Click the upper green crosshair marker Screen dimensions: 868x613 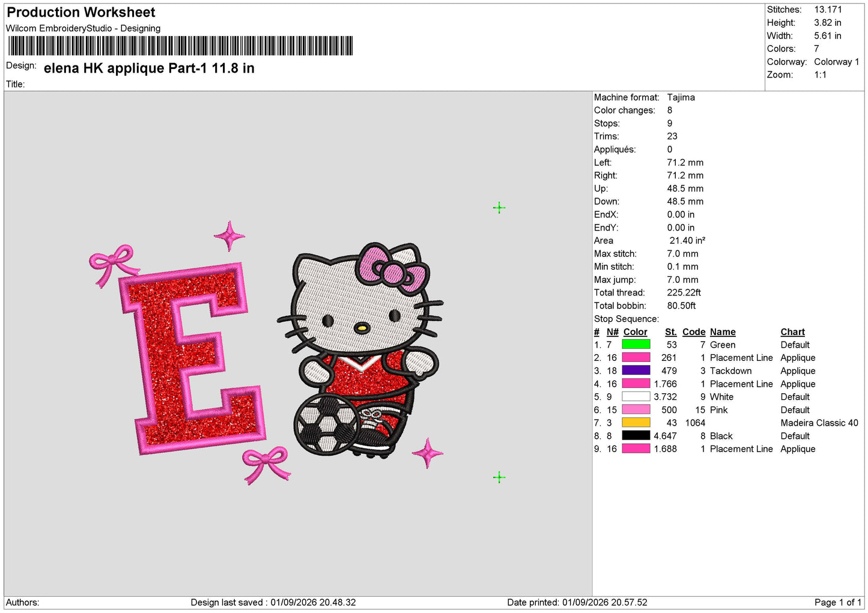pos(499,208)
